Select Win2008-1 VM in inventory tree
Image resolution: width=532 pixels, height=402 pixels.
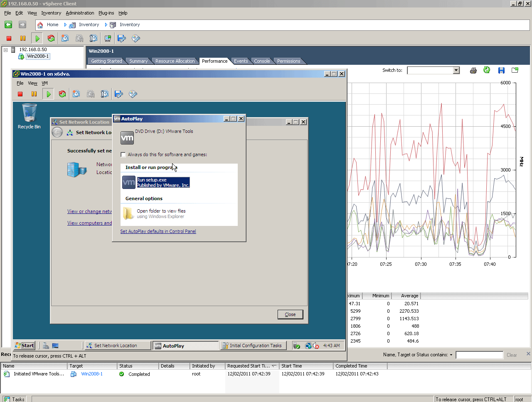pyautogui.click(x=38, y=56)
